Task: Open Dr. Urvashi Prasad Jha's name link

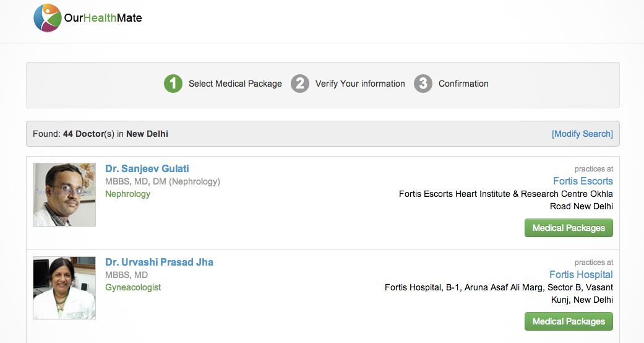Action: (160, 262)
